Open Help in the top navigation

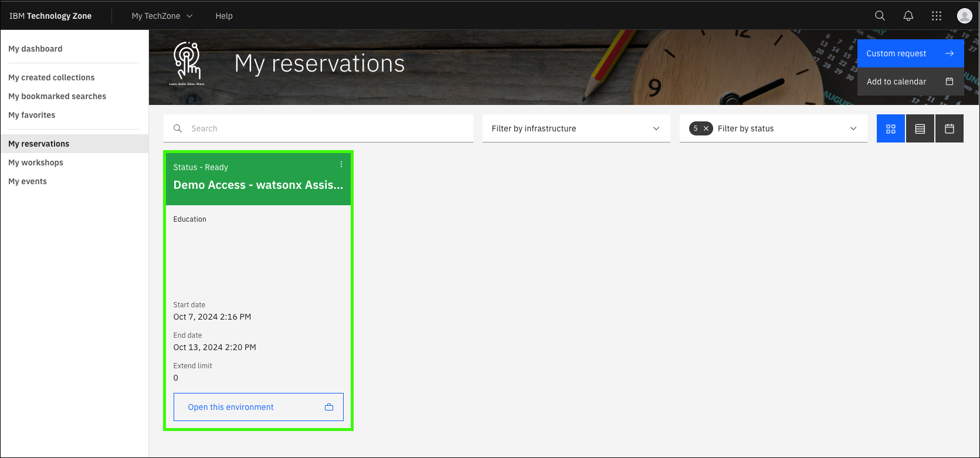point(224,16)
